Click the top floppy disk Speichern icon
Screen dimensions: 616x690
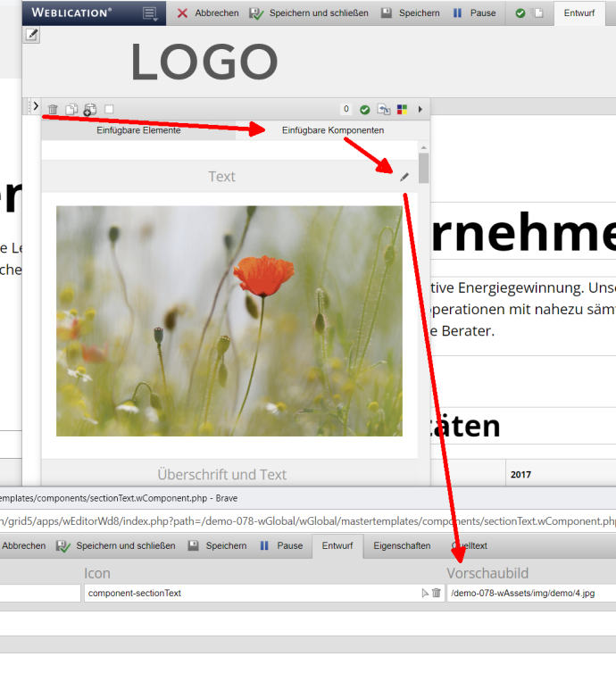[x=387, y=13]
